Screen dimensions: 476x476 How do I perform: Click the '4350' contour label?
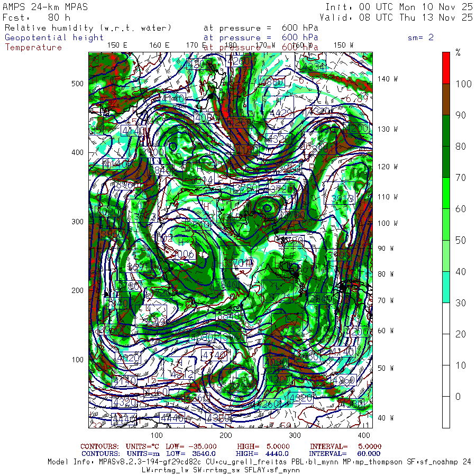click(x=218, y=418)
